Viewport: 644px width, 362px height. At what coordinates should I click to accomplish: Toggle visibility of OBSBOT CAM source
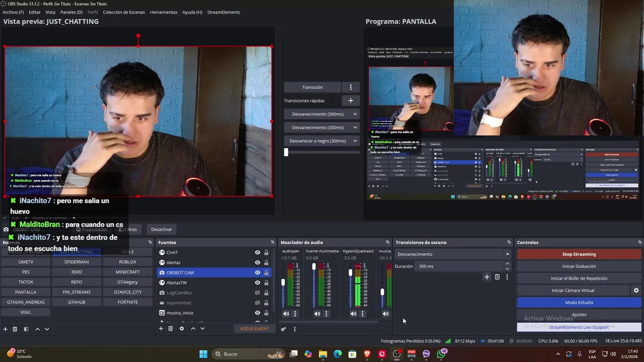[x=258, y=273]
